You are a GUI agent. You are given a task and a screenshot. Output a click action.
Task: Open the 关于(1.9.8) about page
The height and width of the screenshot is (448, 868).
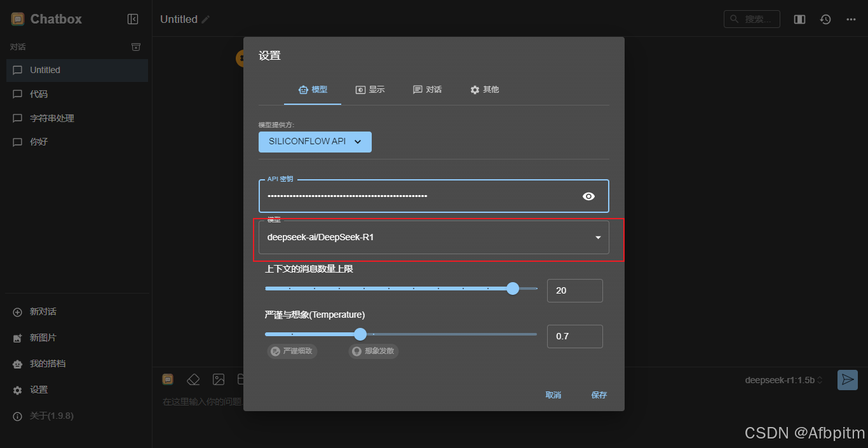click(x=77, y=416)
